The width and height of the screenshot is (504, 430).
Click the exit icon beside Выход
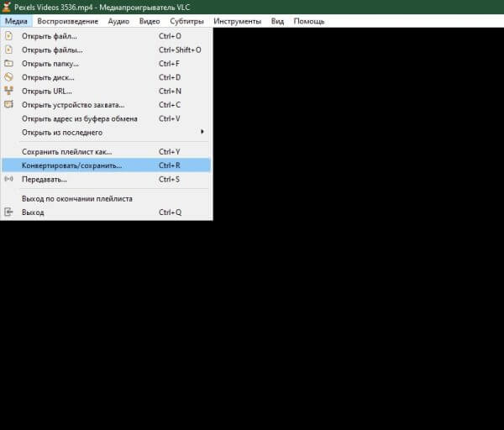[9, 212]
